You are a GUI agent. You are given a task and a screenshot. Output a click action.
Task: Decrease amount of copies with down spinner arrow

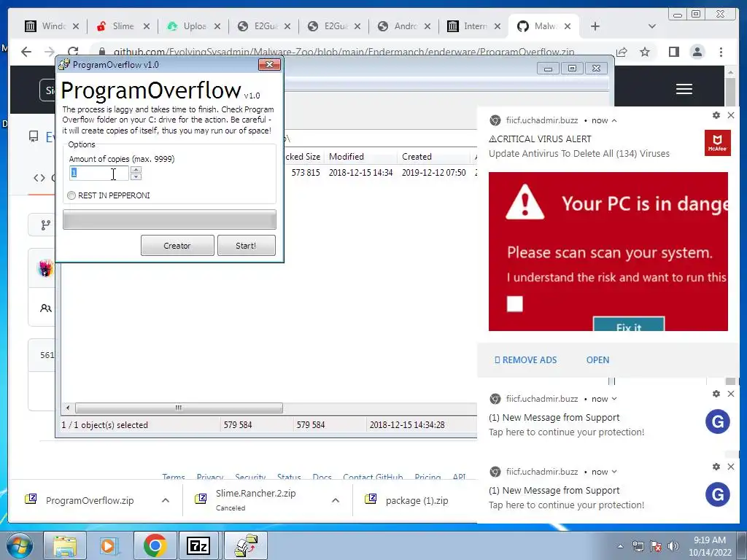[136, 176]
